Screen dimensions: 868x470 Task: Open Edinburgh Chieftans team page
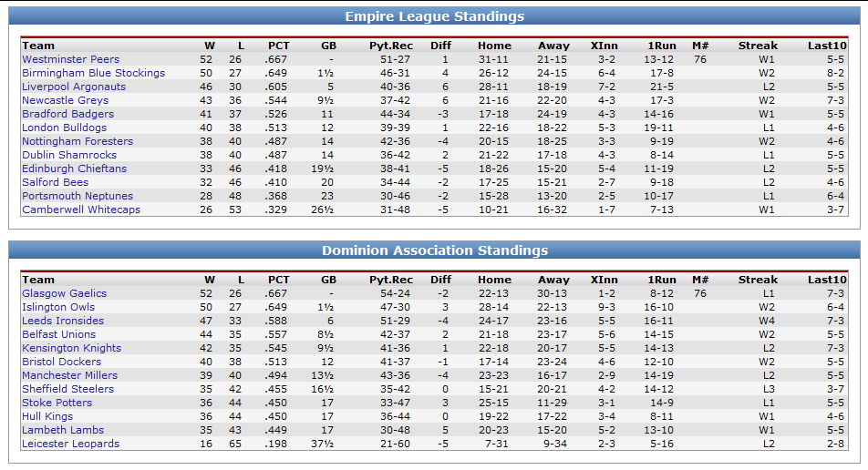[x=74, y=169]
